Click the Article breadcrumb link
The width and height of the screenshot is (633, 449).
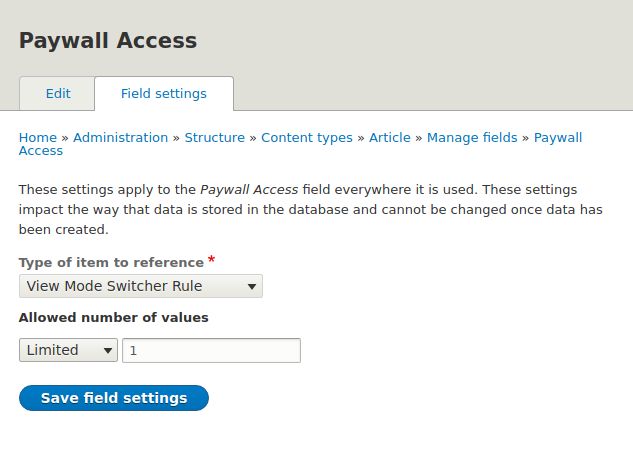pyautogui.click(x=390, y=138)
